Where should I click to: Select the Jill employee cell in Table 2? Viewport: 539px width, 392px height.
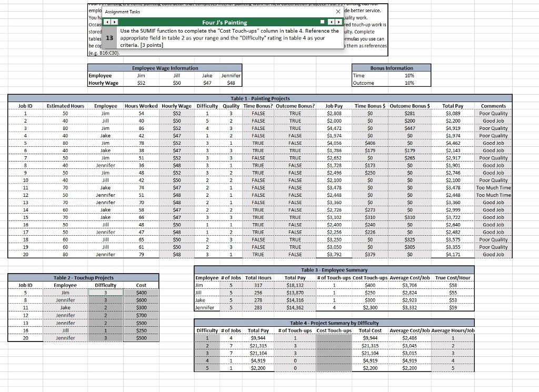pyautogui.click(x=65, y=330)
